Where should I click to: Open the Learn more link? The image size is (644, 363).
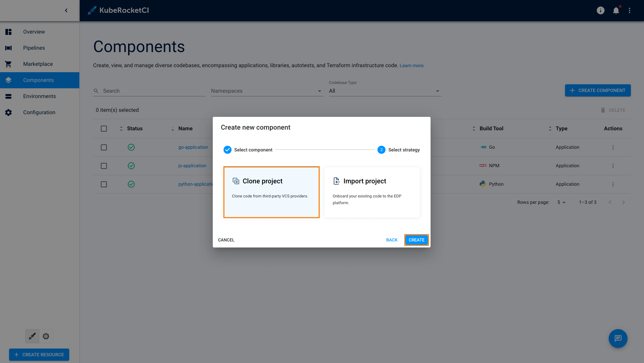[412, 65]
